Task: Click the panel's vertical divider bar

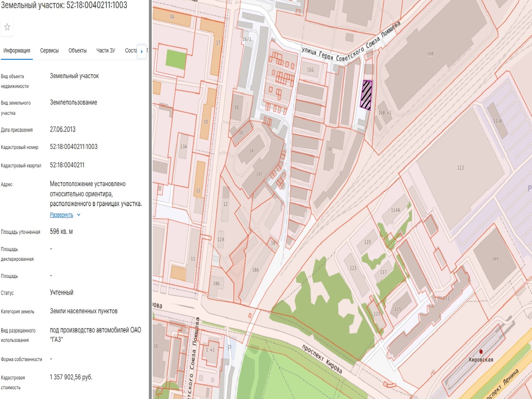Action: (x=150, y=199)
